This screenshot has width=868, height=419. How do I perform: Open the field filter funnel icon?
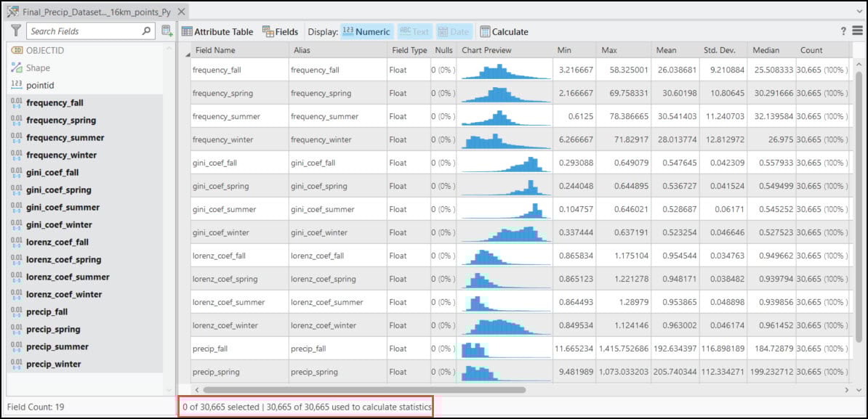coord(15,30)
